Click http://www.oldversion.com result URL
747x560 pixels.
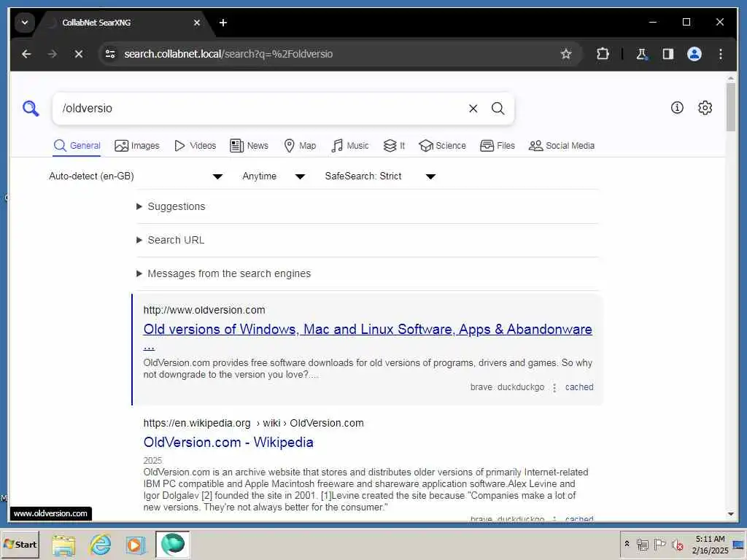point(204,310)
